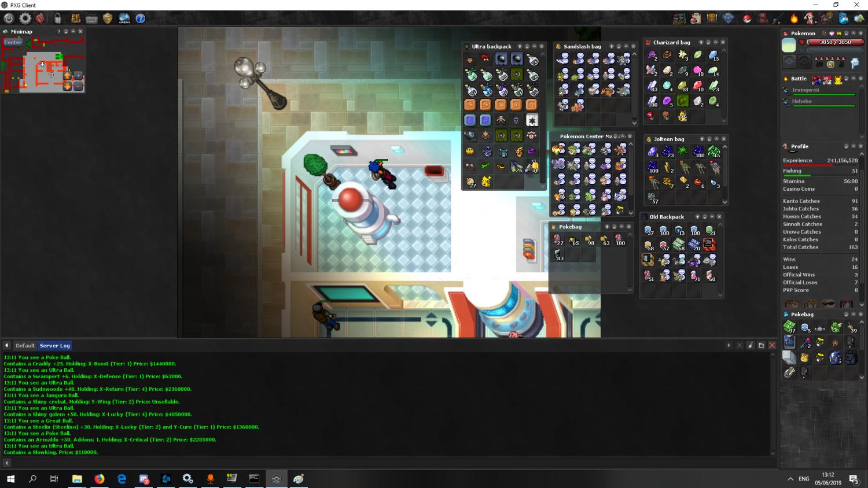
Task: Select the item stacked 98 in floating Pokebag
Action: pos(589,240)
